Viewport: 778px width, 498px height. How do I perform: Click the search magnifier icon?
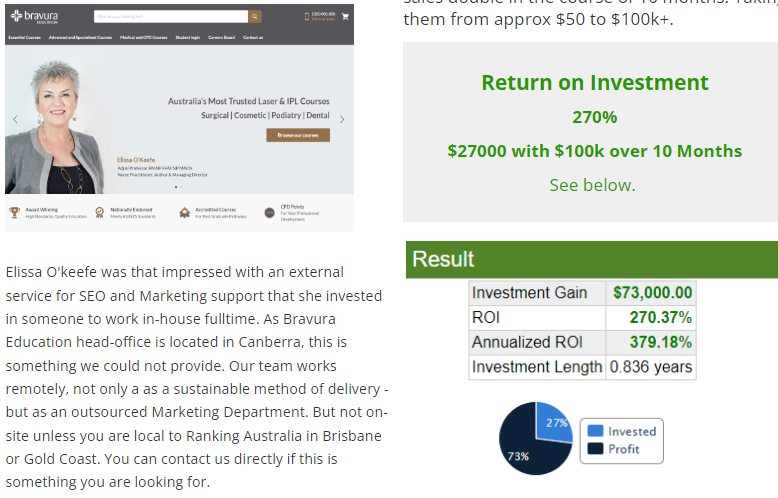(255, 17)
